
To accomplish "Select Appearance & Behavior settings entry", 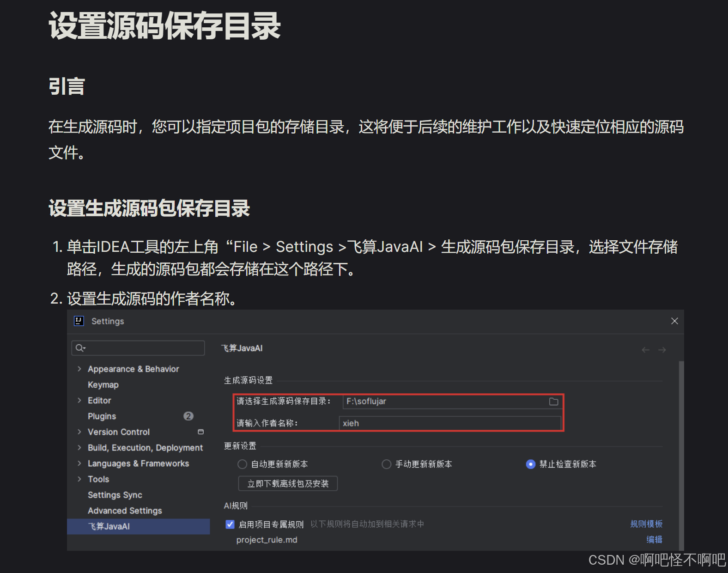I will [x=133, y=369].
